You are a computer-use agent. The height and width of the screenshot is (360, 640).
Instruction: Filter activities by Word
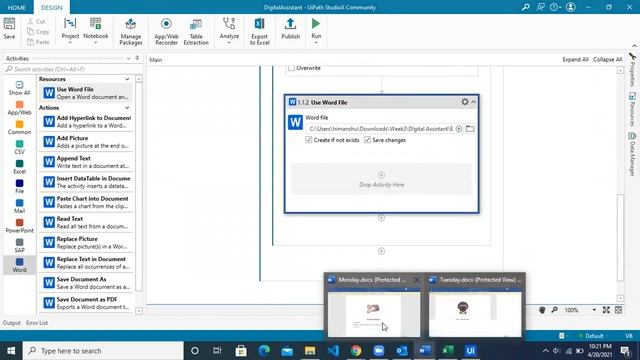click(x=19, y=265)
